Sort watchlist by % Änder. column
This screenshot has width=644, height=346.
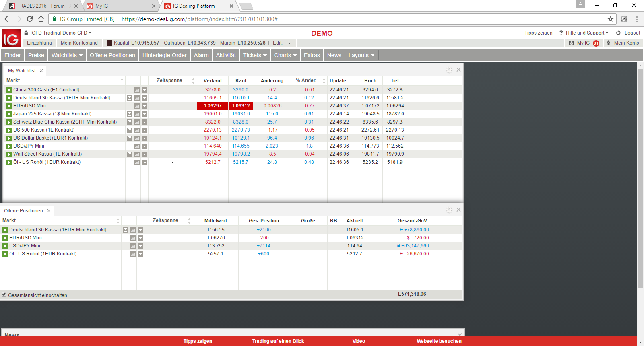(x=309, y=80)
